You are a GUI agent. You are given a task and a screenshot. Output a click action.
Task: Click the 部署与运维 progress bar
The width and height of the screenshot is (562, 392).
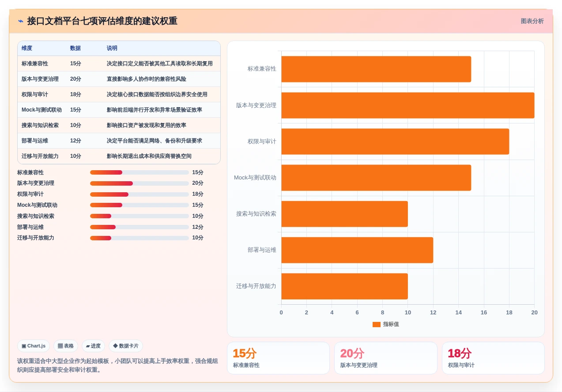(140, 227)
